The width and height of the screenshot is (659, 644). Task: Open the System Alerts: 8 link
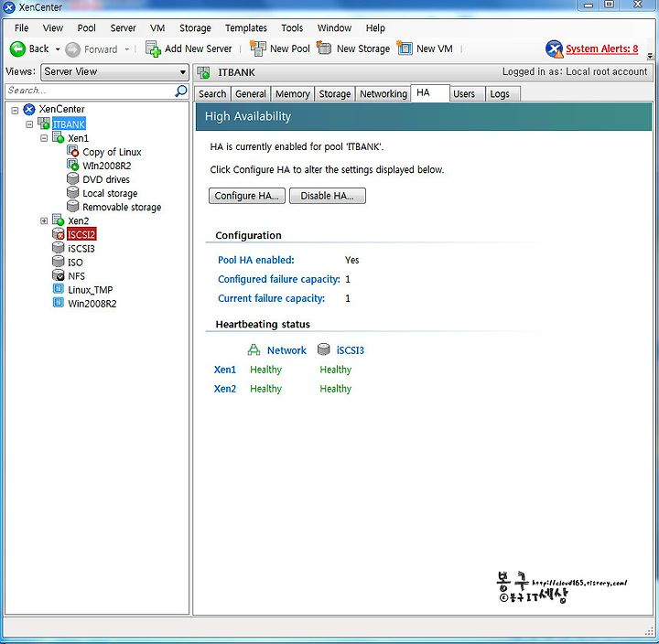coord(602,48)
